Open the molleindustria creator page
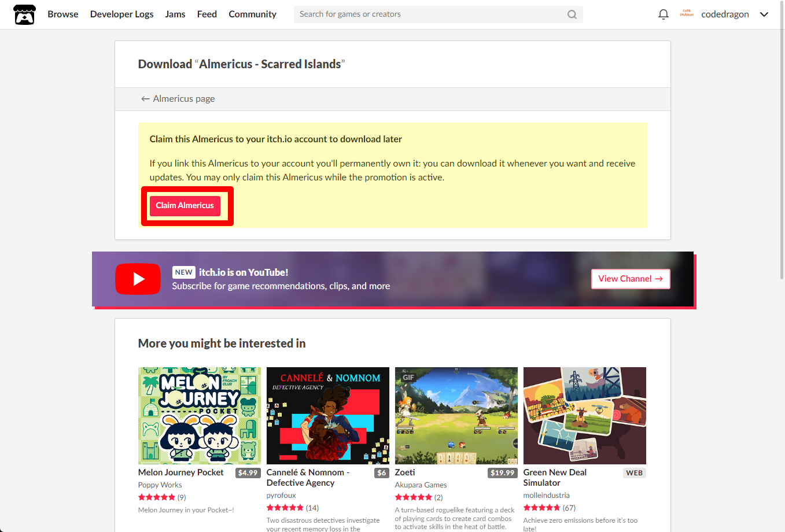This screenshot has width=785, height=532. pyautogui.click(x=546, y=496)
